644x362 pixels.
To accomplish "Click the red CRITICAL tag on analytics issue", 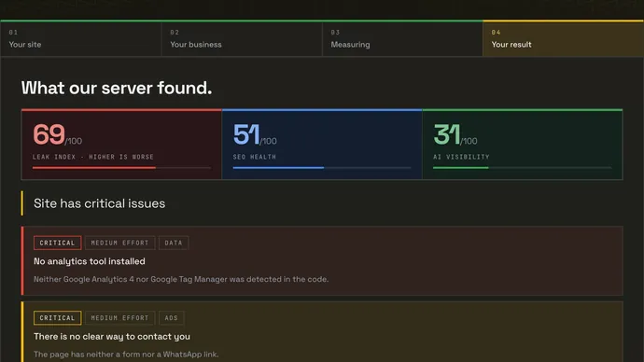I will (x=58, y=243).
